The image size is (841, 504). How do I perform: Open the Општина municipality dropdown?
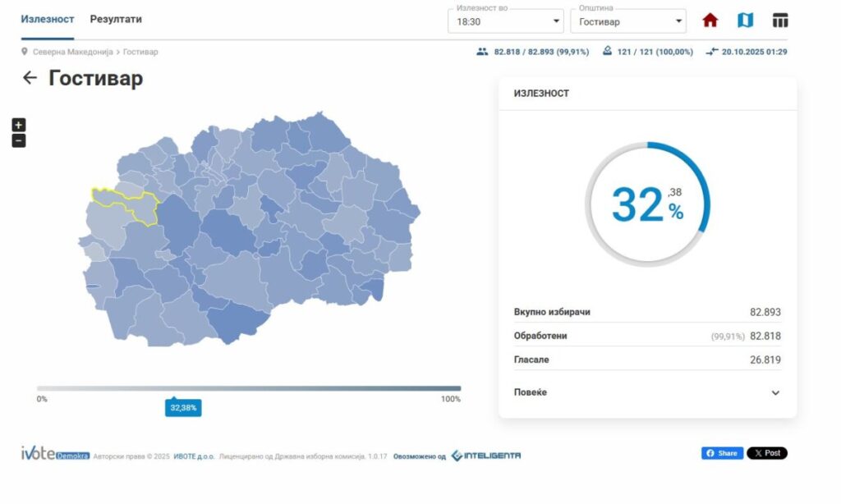click(628, 21)
